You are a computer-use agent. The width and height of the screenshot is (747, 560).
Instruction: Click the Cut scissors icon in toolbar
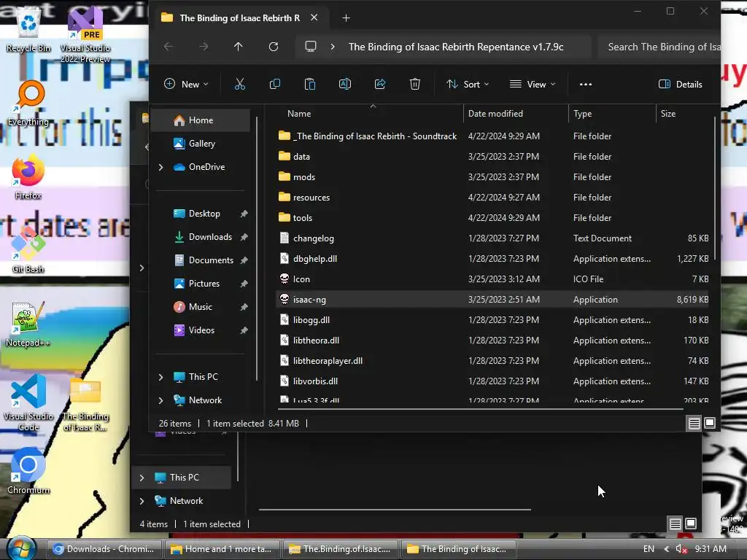coord(239,85)
